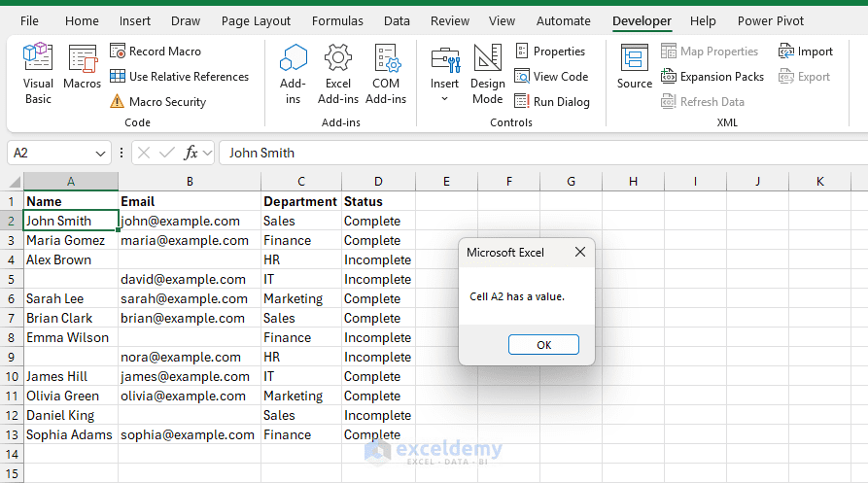Open the File tab
Viewport: 868px width, 483px height.
(x=29, y=21)
